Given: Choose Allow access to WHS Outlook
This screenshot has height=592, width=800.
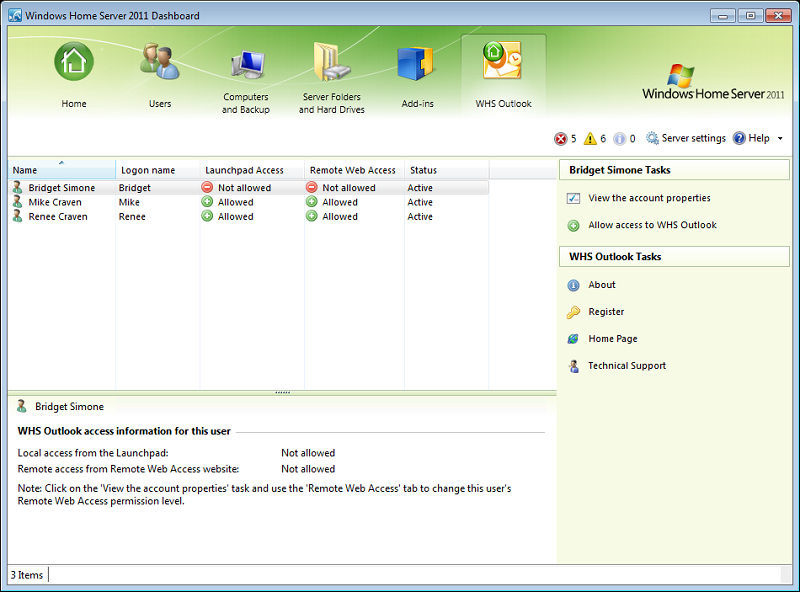Looking at the screenshot, I should pyautogui.click(x=653, y=225).
